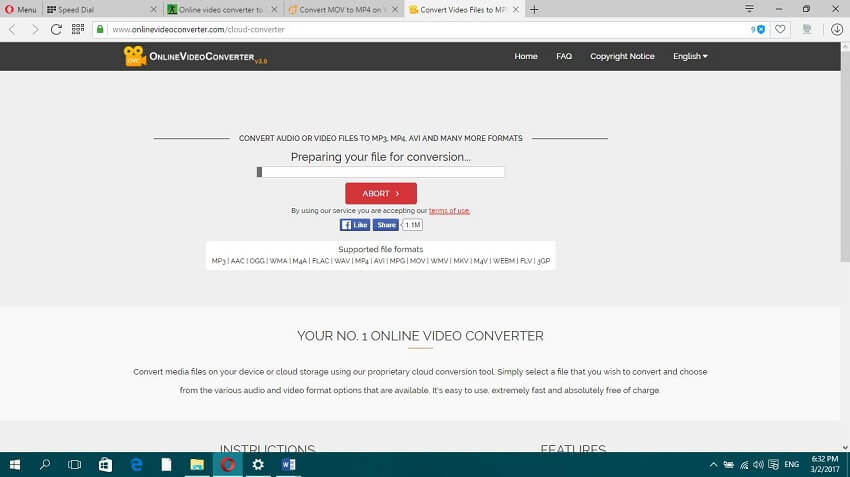850x477 pixels.
Task: Bookmark page with heart icon
Action: tap(780, 29)
